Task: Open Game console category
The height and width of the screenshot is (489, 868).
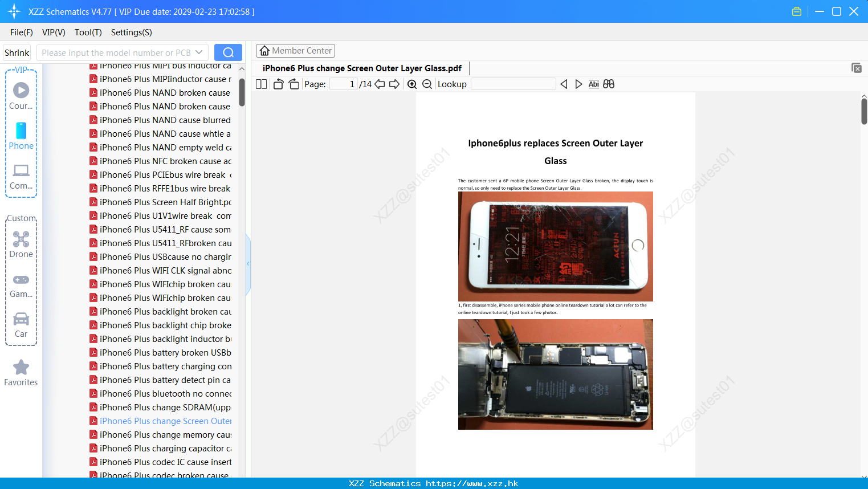Action: pos(21,286)
